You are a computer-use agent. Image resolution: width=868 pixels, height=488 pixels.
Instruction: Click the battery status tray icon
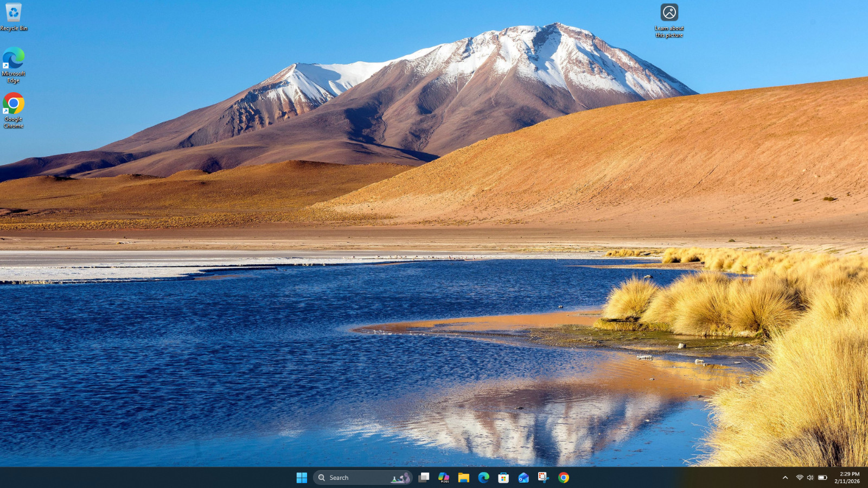(x=822, y=478)
